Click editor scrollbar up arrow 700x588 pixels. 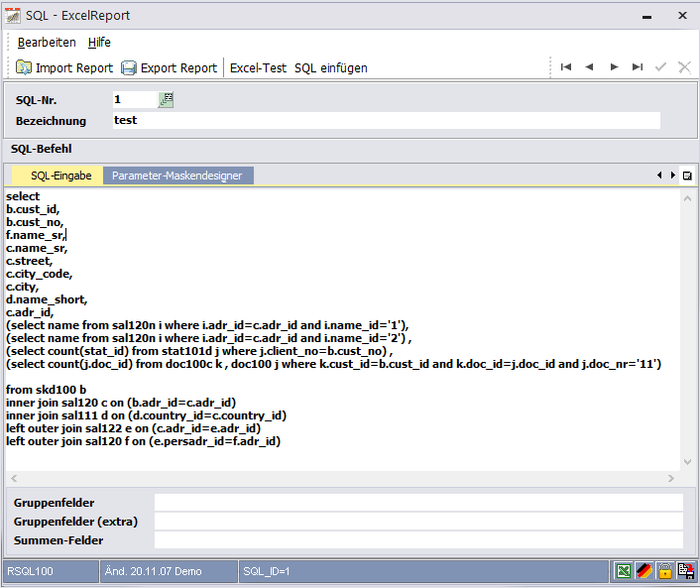(687, 198)
